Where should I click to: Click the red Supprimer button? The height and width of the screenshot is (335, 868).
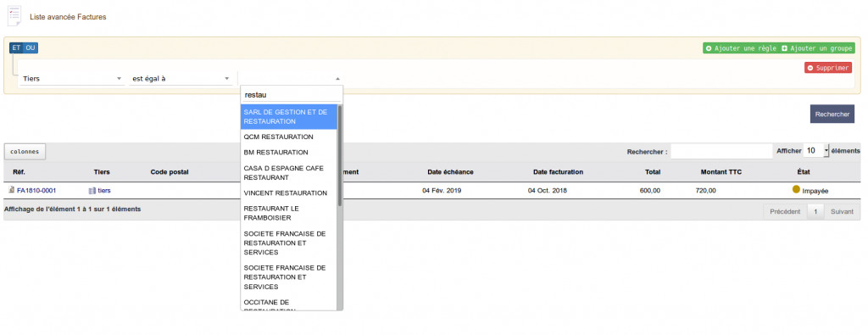[828, 68]
